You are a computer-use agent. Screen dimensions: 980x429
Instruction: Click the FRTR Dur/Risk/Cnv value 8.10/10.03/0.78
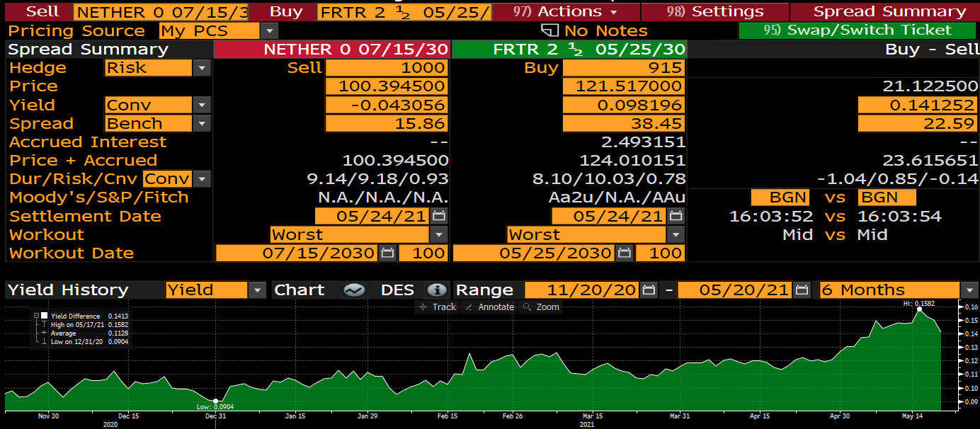point(609,179)
